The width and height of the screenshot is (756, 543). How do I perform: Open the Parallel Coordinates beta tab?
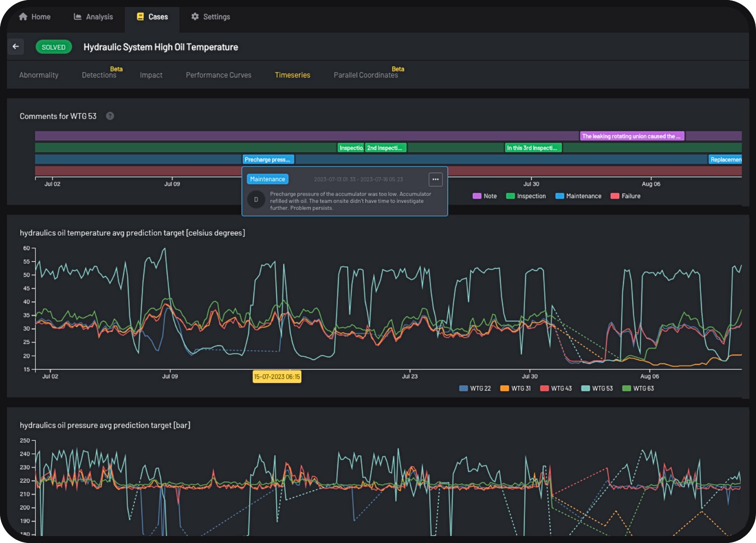click(x=365, y=75)
